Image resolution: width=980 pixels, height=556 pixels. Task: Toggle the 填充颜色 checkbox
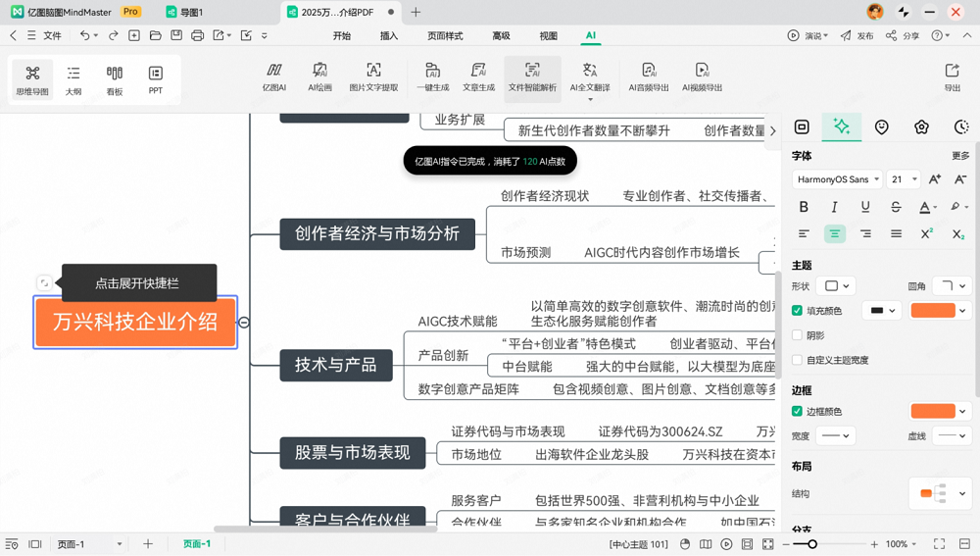797,311
